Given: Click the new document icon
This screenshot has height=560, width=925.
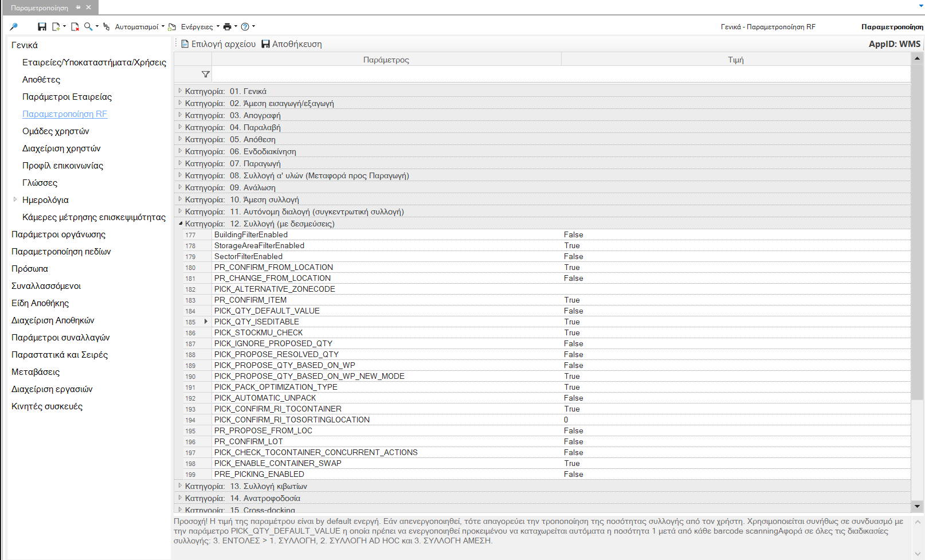Looking at the screenshot, I should [x=56, y=26].
